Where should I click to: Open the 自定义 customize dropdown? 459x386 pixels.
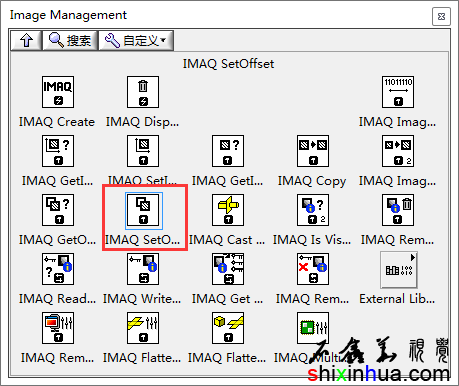pos(136,41)
